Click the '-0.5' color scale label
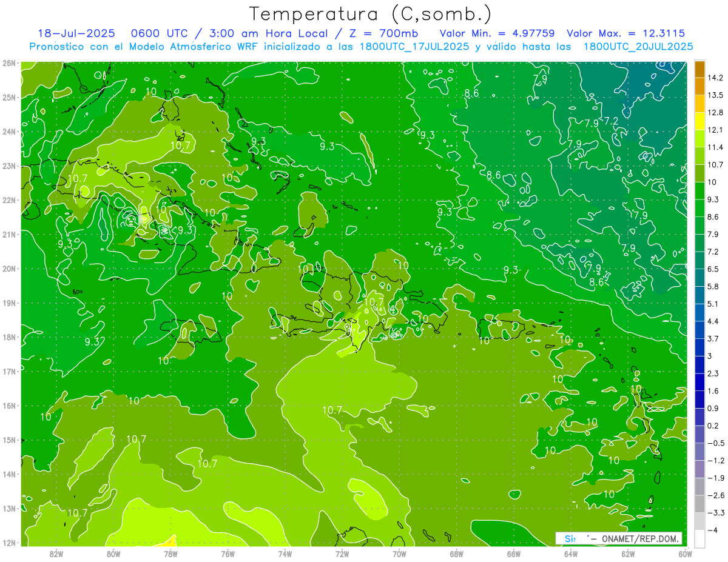Screen dimensions: 728x562 (716, 443)
